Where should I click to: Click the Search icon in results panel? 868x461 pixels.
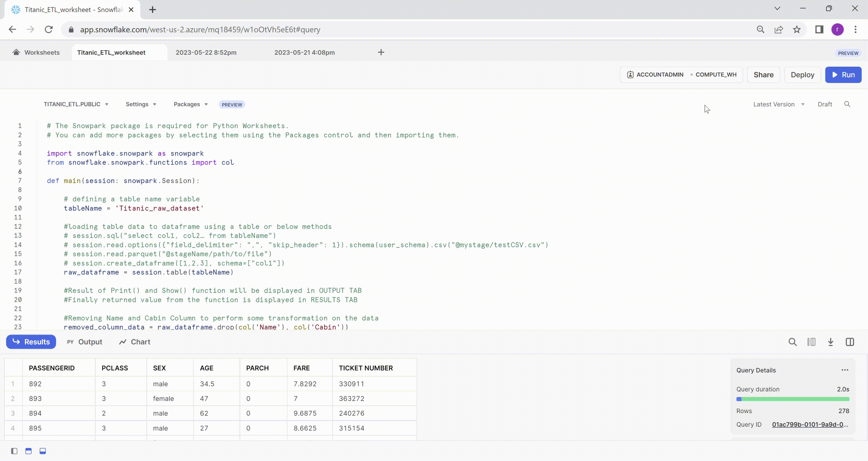pos(792,342)
